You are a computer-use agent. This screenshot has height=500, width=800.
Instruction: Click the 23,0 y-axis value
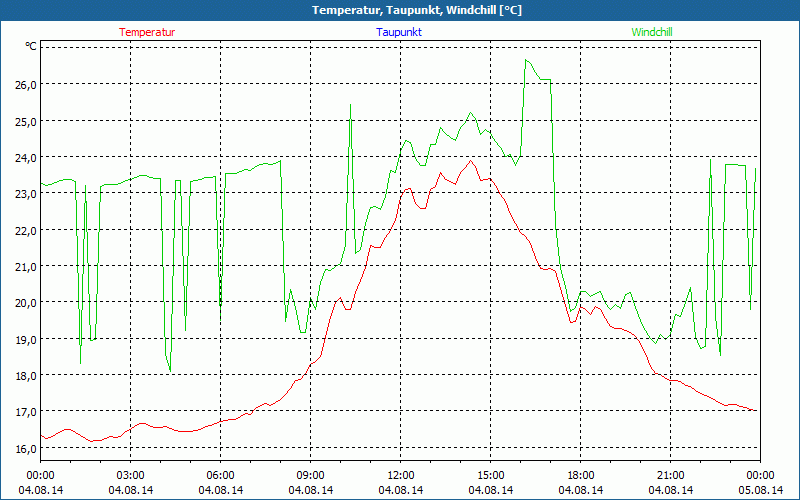tap(25, 194)
